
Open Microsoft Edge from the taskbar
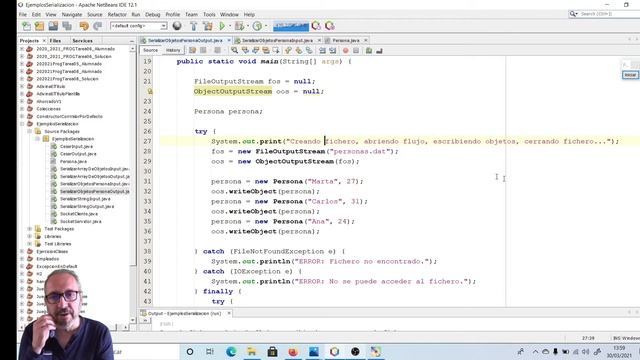pyautogui.click(x=231, y=351)
